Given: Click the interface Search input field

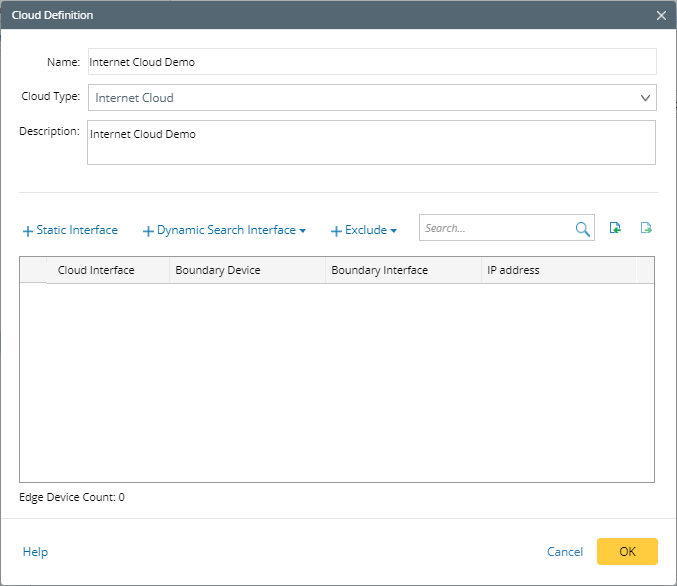Looking at the screenshot, I should coord(495,229).
